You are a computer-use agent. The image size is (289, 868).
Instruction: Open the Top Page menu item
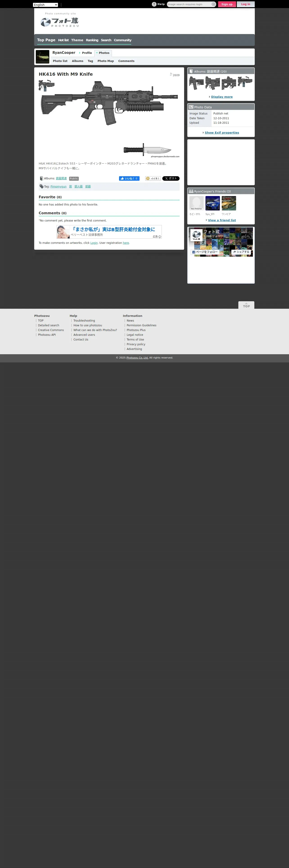tap(46, 40)
